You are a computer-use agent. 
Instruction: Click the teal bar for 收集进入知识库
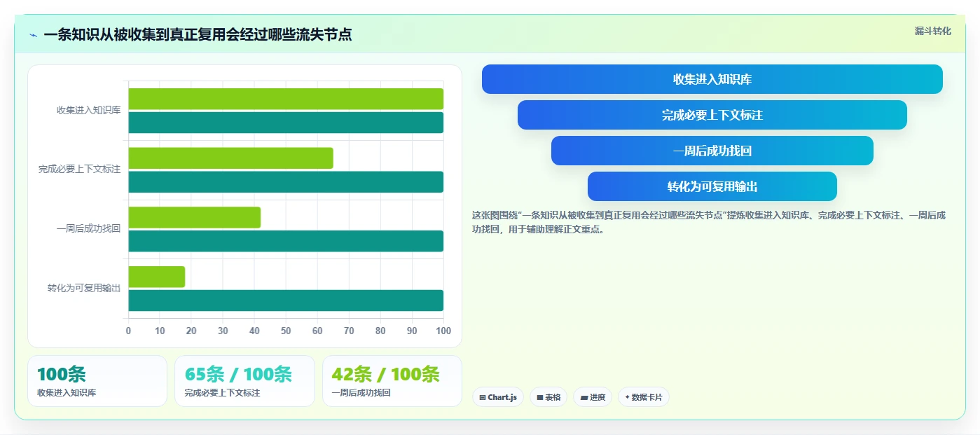(286, 123)
